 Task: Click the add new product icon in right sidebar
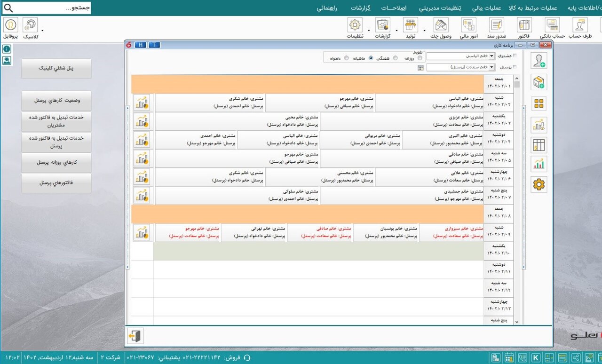click(539, 82)
